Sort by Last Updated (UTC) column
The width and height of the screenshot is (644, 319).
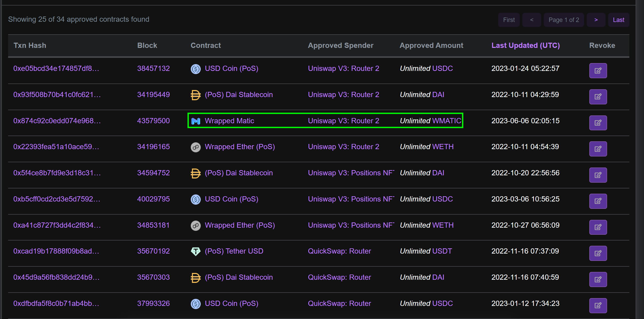point(525,45)
